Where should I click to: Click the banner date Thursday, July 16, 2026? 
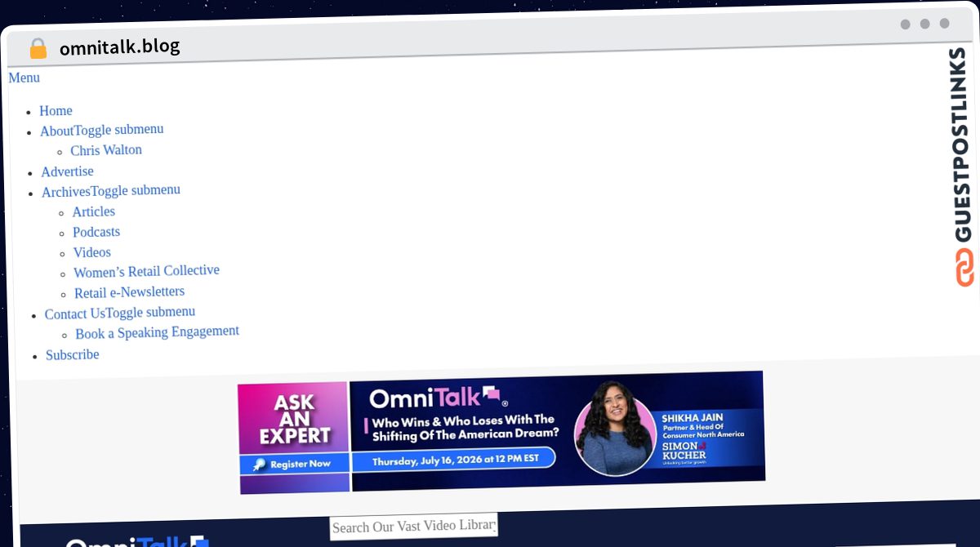[455, 460]
